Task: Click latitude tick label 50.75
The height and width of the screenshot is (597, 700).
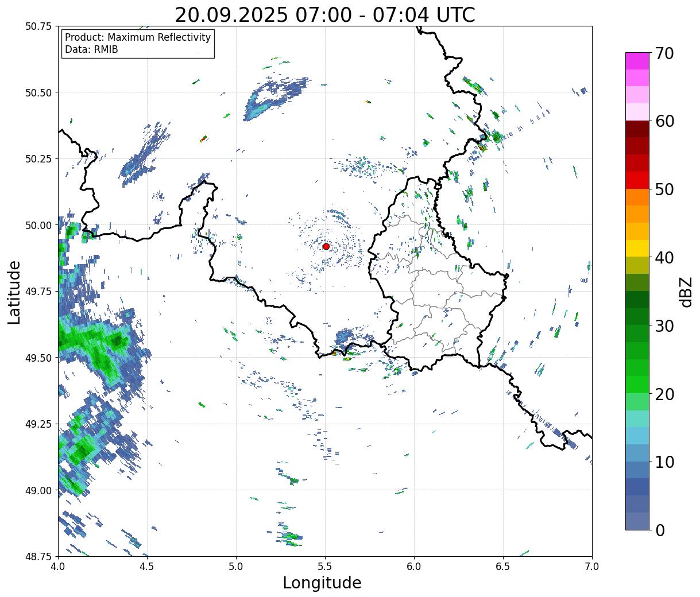Action: click(38, 26)
